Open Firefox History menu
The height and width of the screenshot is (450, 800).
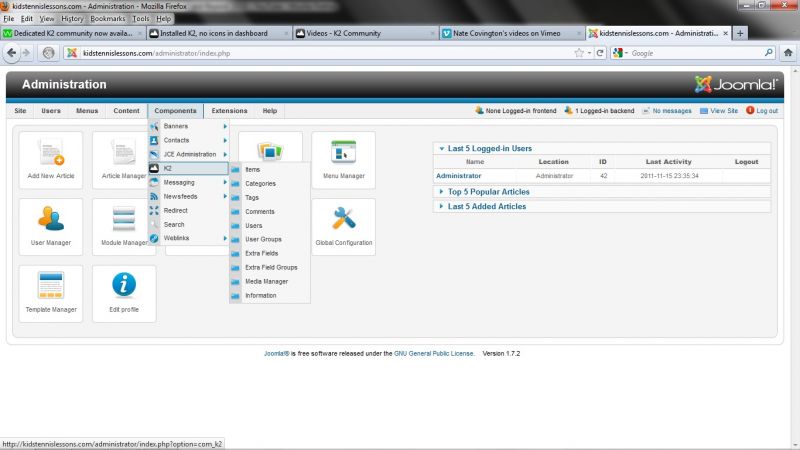[72, 18]
